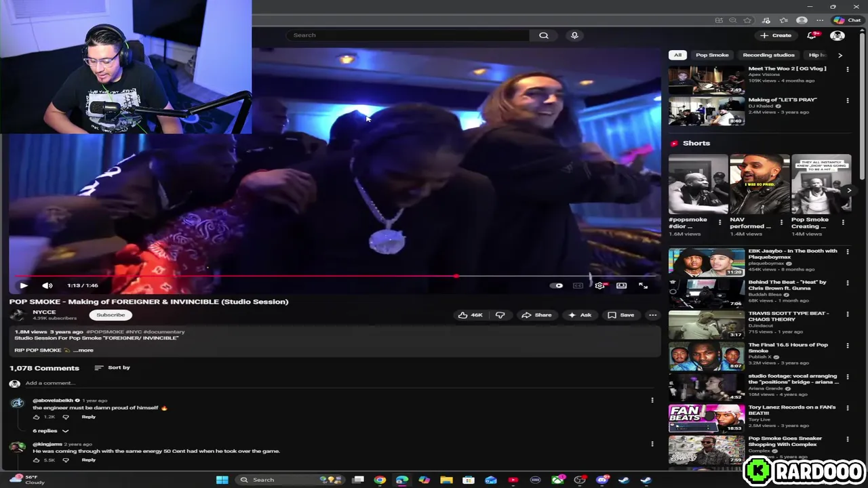This screenshot has width=868, height=488.
Task: Open the weather widget showing 56°F Cloudy
Action: [x=27, y=480]
